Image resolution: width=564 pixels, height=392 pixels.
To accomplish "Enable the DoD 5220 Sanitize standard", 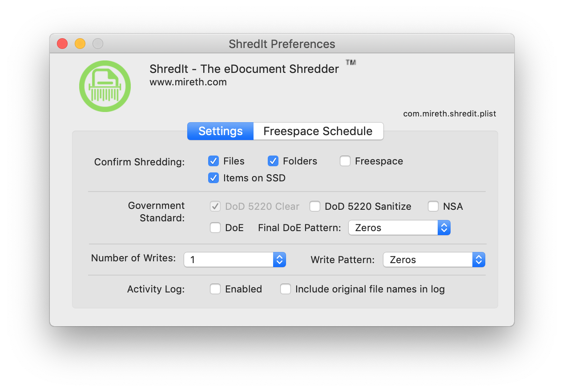I will pos(315,206).
